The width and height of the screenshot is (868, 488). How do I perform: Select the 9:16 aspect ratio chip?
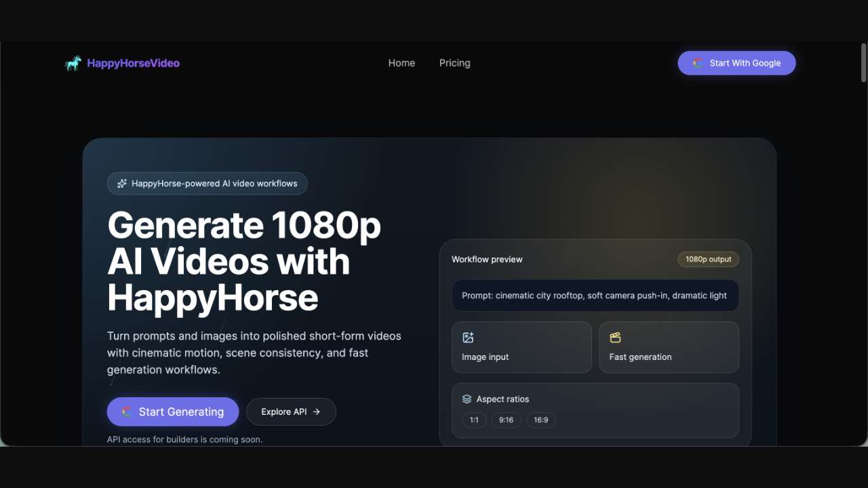coord(506,420)
